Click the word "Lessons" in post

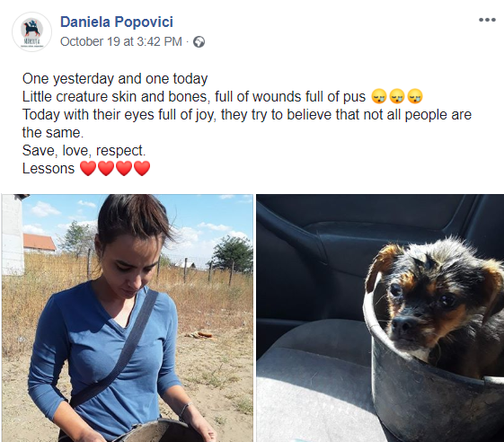tap(49, 169)
